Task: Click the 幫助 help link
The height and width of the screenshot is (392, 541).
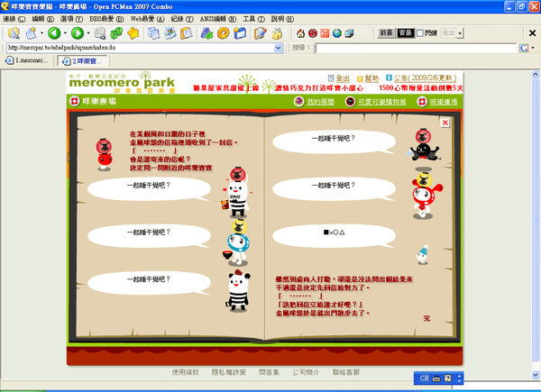Action: coord(371,78)
